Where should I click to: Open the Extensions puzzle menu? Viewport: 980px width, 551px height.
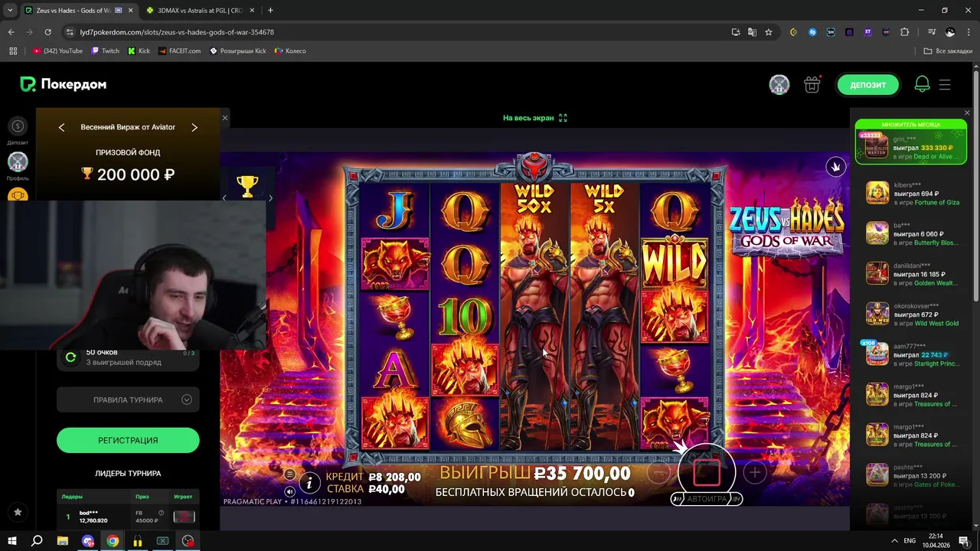click(x=904, y=32)
